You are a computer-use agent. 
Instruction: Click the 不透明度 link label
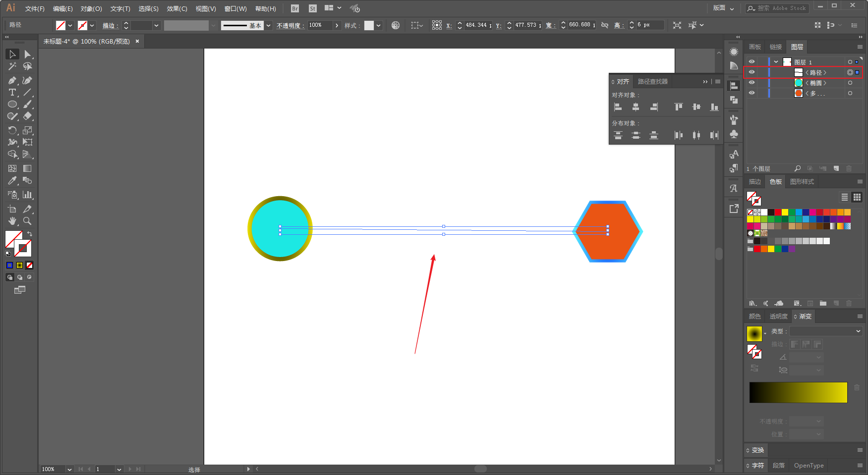click(x=290, y=26)
